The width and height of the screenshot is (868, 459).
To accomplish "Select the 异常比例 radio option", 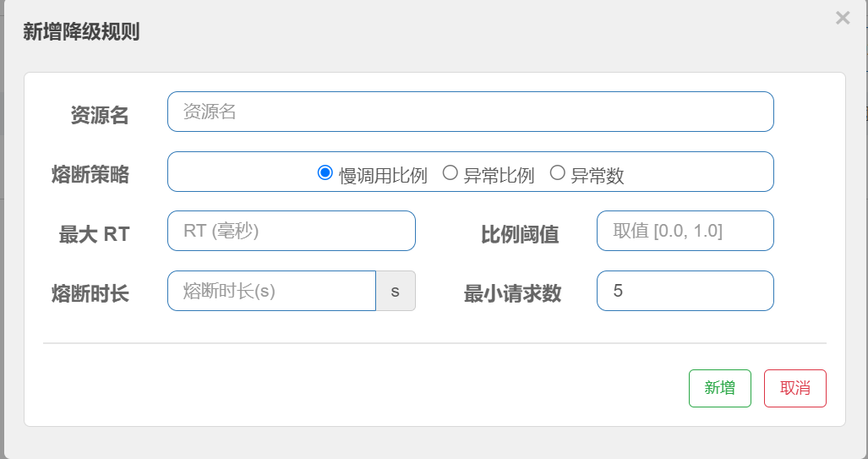I will pos(450,172).
